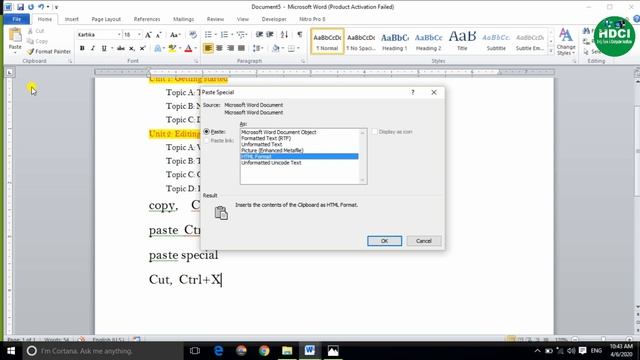Align text left
This screenshot has height=360, width=640.
point(208,48)
